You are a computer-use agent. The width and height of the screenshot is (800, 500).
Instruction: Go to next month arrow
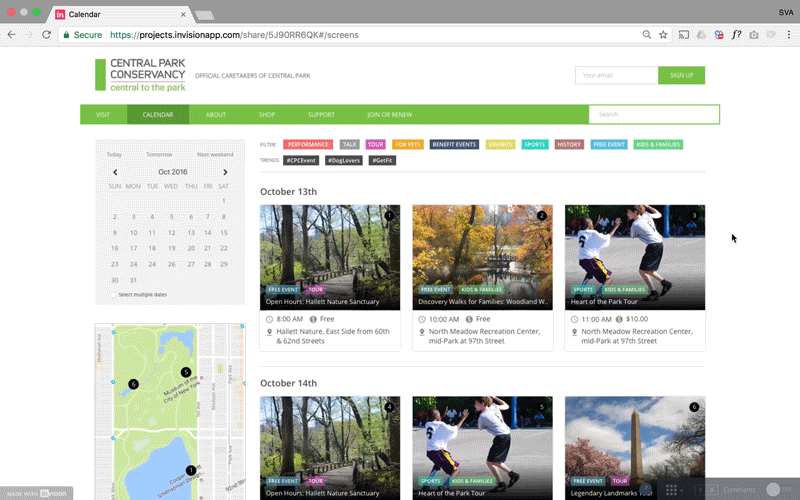click(x=225, y=172)
